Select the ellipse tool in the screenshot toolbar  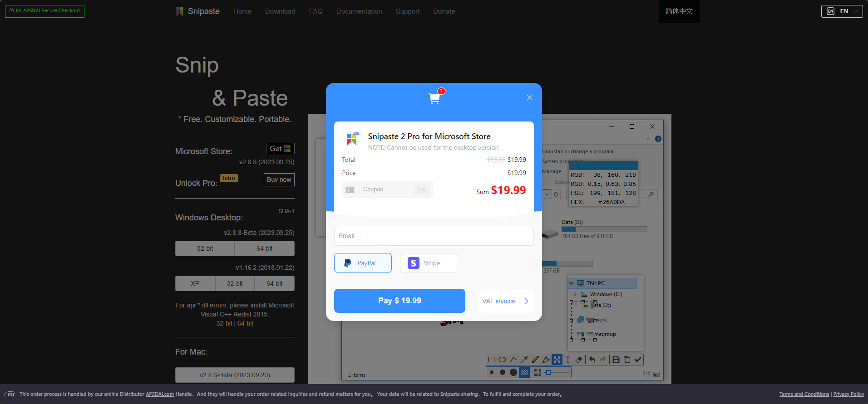tap(502, 360)
